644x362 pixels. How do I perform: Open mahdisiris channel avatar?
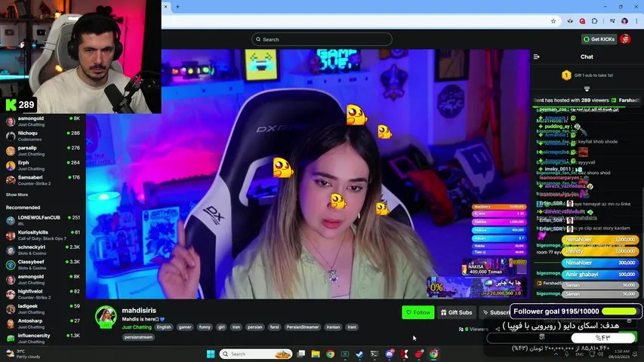tap(106, 317)
